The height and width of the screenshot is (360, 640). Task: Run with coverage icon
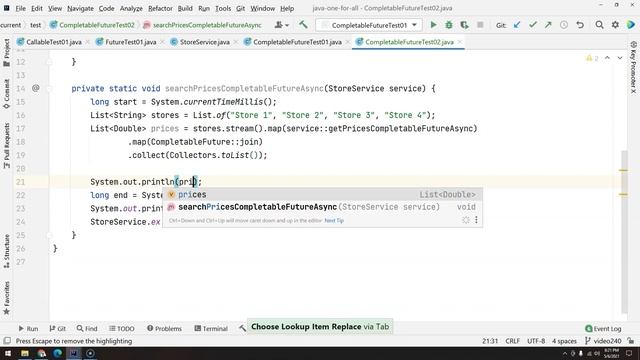tap(464, 25)
